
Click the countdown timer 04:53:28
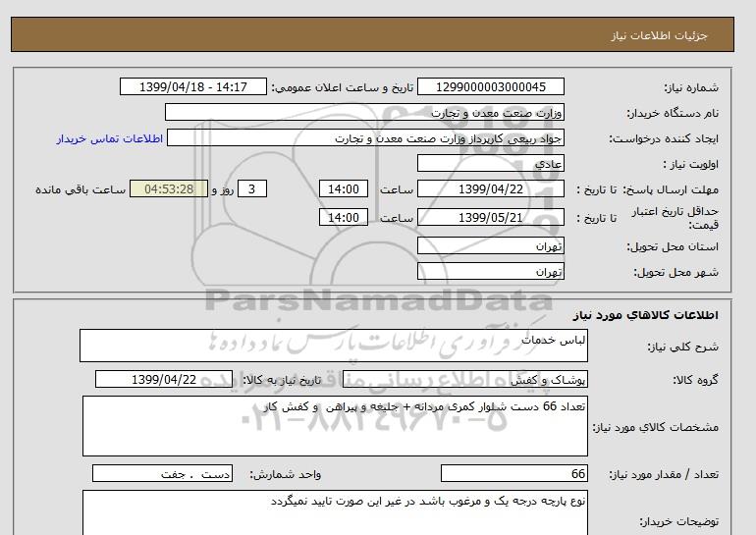coord(169,188)
